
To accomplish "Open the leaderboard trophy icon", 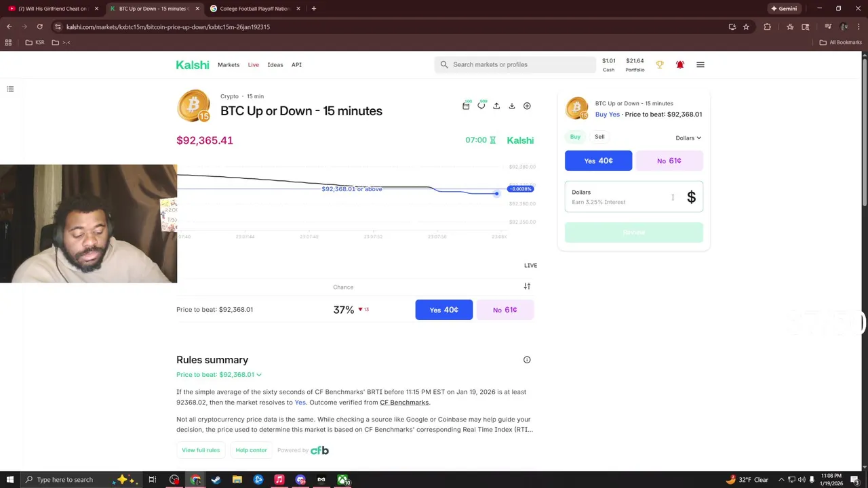I will pyautogui.click(x=659, y=64).
